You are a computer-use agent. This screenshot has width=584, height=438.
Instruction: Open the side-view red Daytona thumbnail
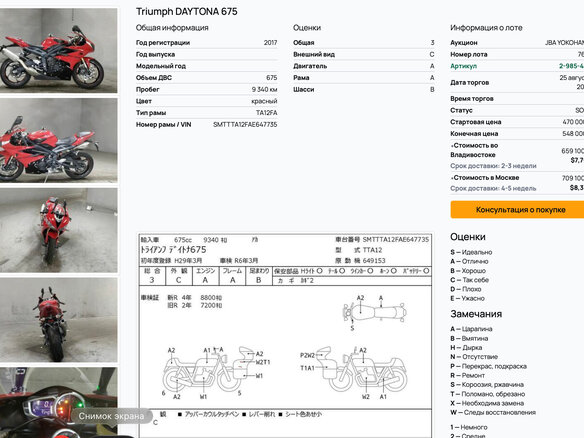tap(58, 50)
